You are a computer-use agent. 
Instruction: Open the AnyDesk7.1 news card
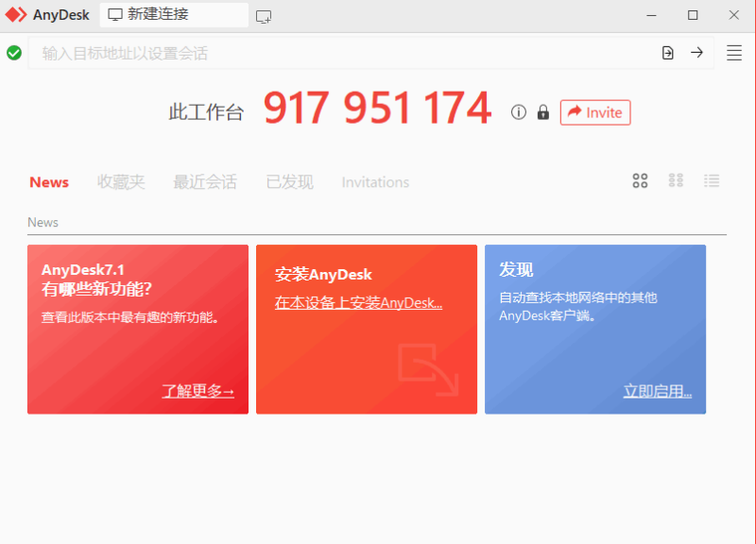(138, 329)
